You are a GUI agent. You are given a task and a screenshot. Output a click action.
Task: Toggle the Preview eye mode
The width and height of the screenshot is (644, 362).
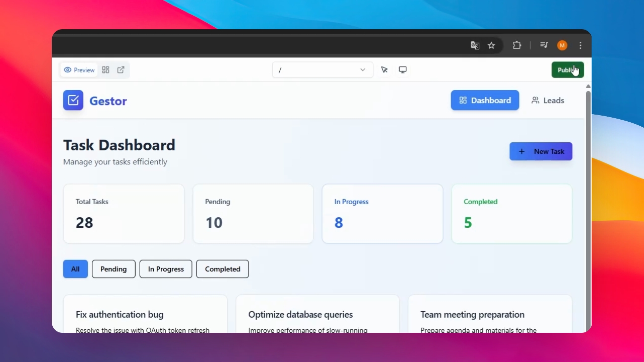(x=79, y=70)
